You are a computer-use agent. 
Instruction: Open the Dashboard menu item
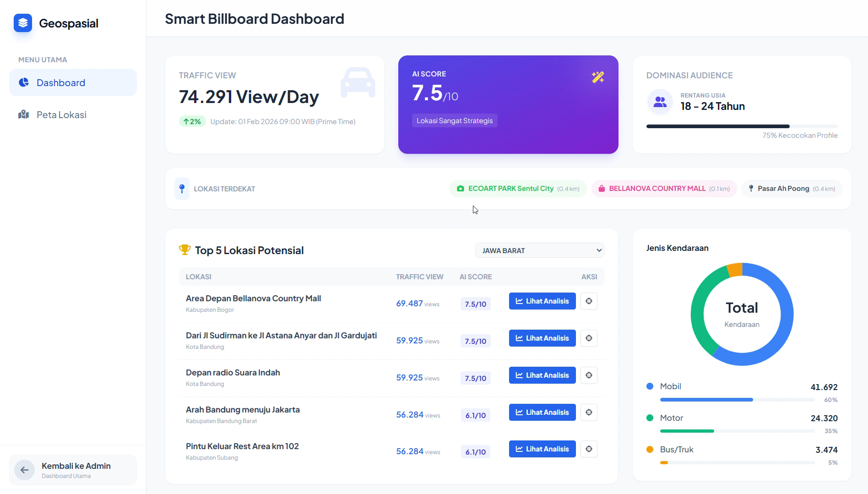tap(73, 83)
